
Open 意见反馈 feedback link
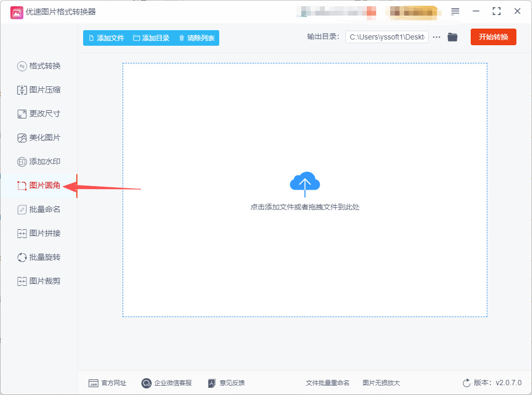coord(227,383)
